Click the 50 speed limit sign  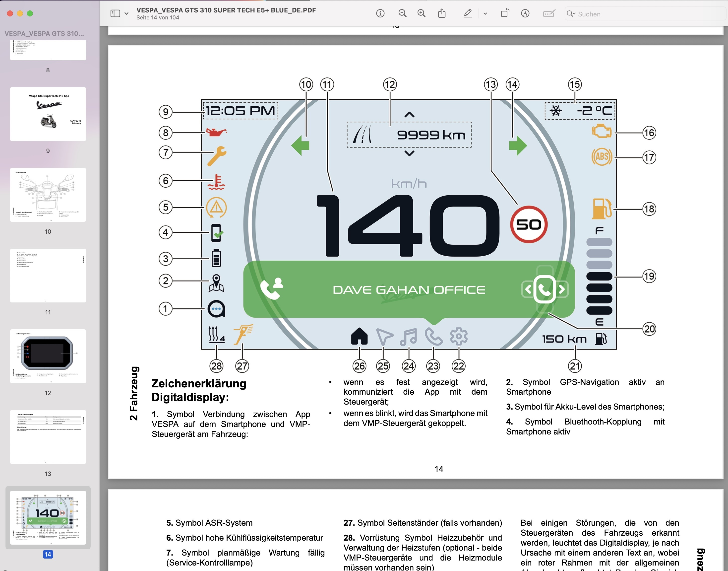pos(529,224)
